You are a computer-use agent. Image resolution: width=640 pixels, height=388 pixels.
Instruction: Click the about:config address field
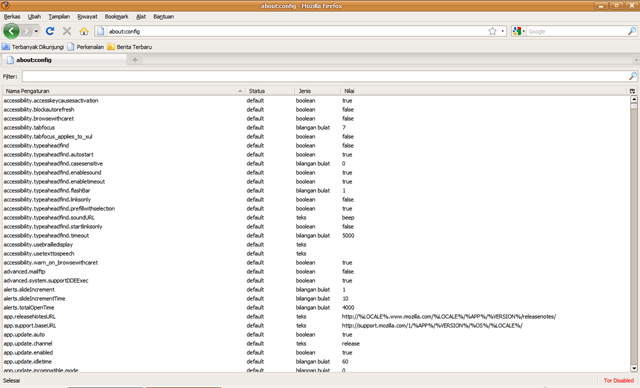coord(297,31)
